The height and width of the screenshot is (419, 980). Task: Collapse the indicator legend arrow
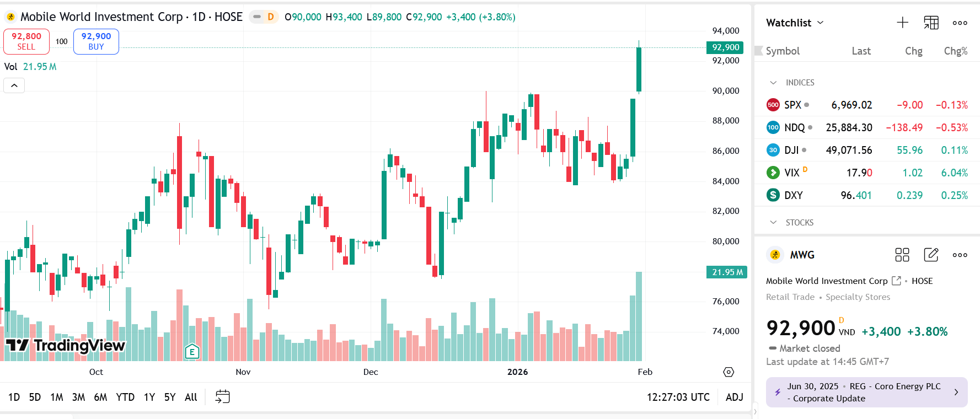click(14, 85)
